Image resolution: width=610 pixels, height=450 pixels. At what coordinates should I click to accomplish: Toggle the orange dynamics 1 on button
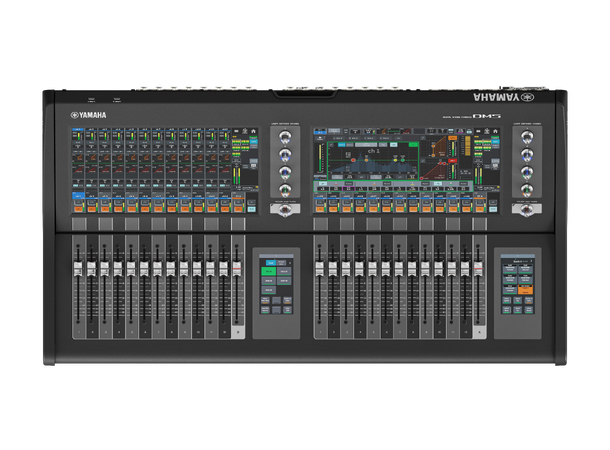tap(452, 138)
